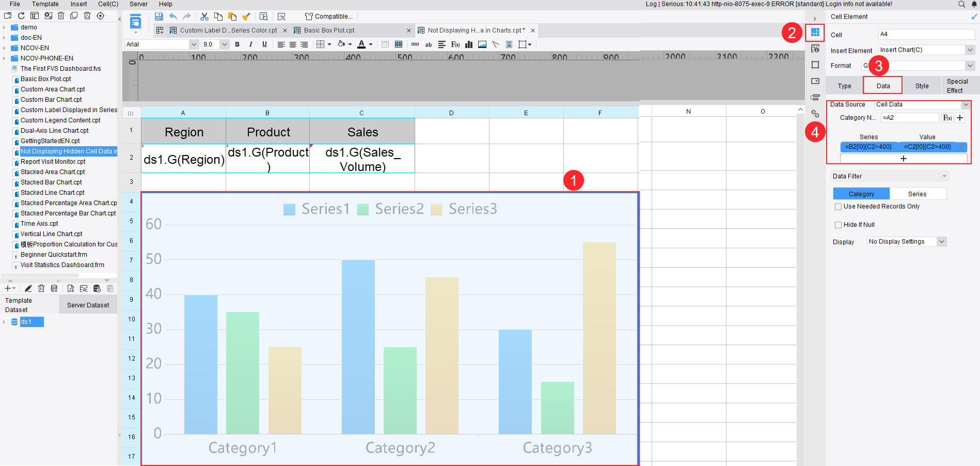Open Stacked Bar Chart.cpt in file tree
This screenshot has height=466, width=980.
pyautogui.click(x=51, y=182)
